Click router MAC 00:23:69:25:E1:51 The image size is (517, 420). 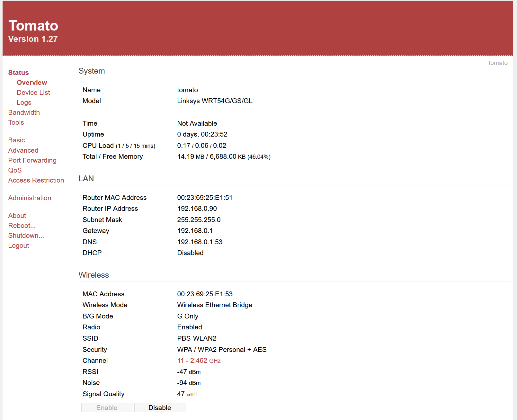pos(205,198)
